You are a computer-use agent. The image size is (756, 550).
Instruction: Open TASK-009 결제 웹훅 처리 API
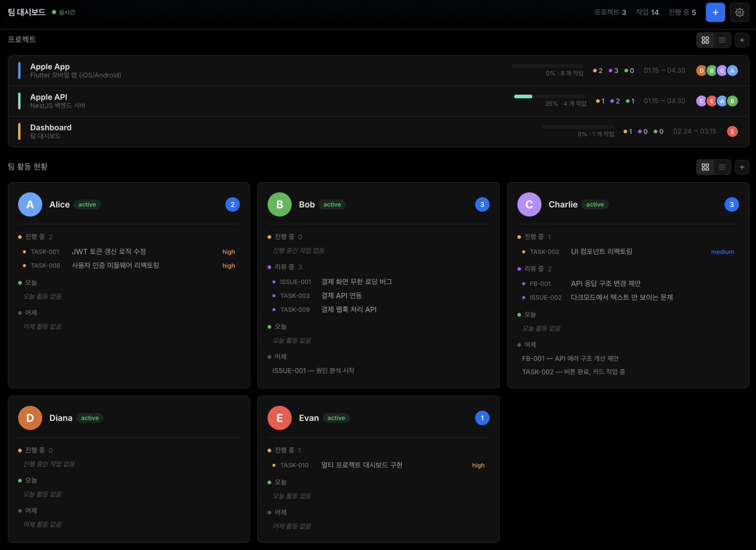coord(379,309)
